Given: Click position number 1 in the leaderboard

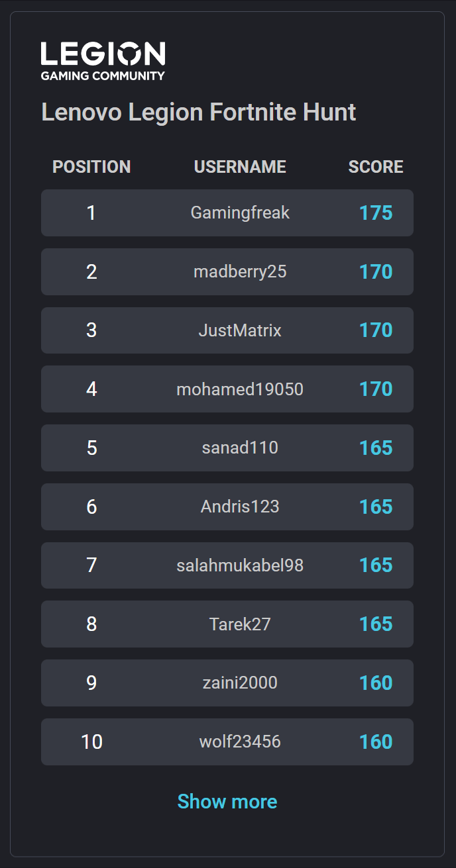Looking at the screenshot, I should pos(91,213).
